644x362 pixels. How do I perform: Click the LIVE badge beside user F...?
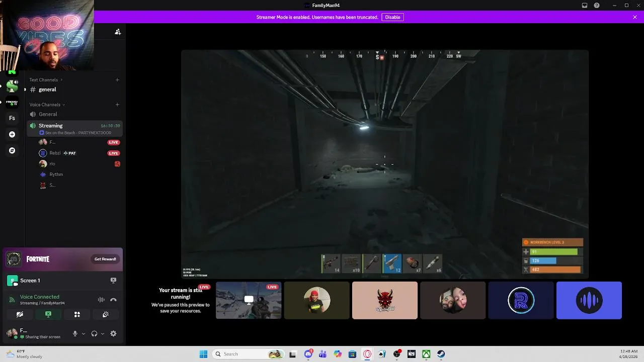[114, 142]
